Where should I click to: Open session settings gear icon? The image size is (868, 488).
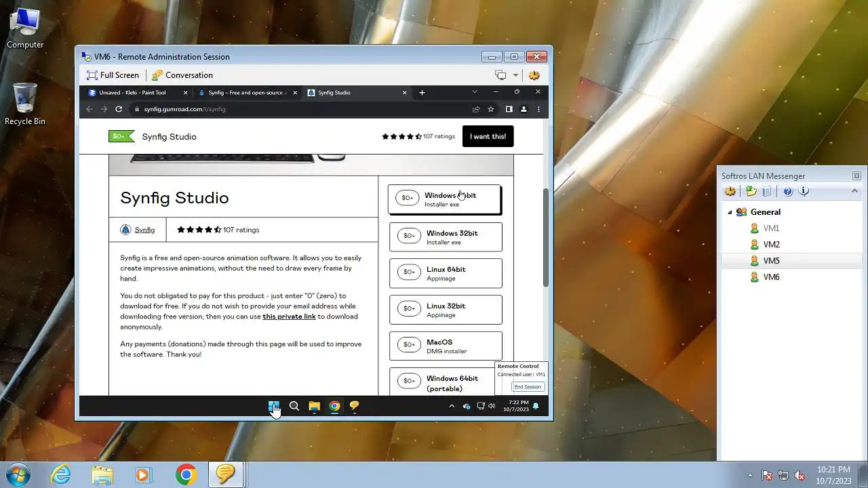pyautogui.click(x=534, y=75)
